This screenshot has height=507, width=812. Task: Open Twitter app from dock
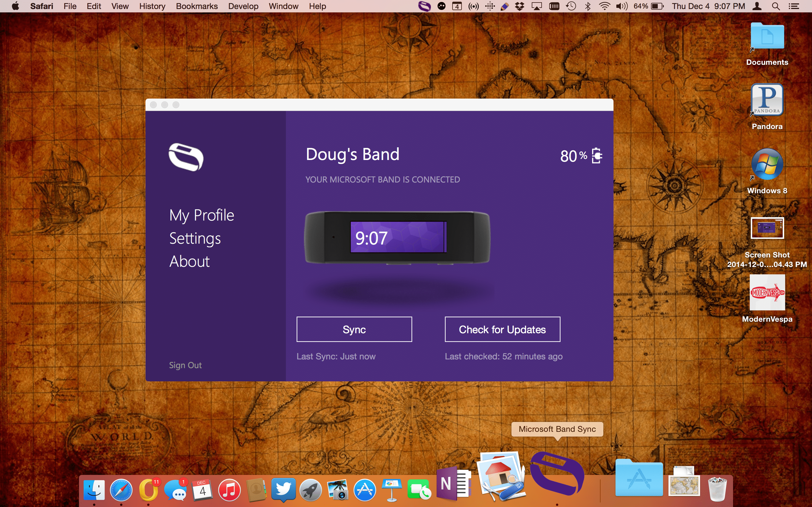(x=284, y=490)
